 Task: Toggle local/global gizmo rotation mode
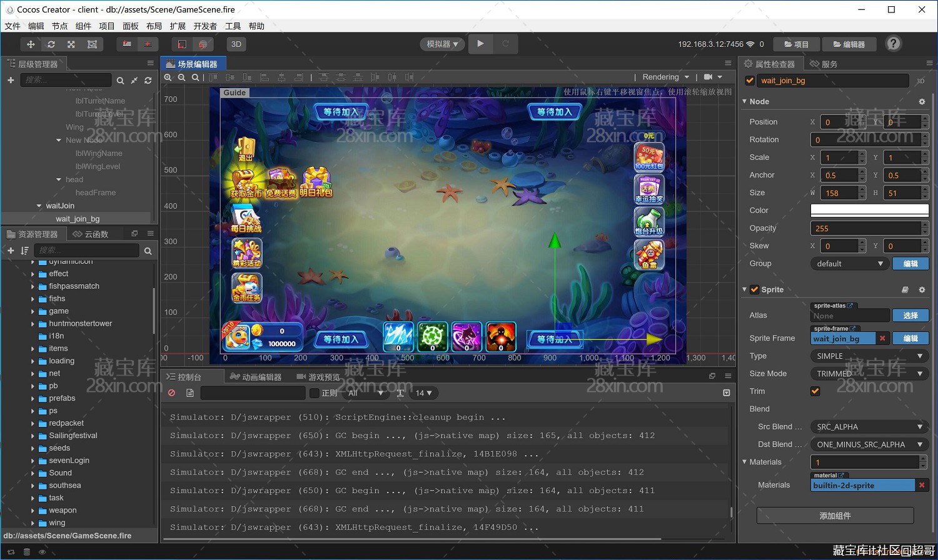(148, 44)
